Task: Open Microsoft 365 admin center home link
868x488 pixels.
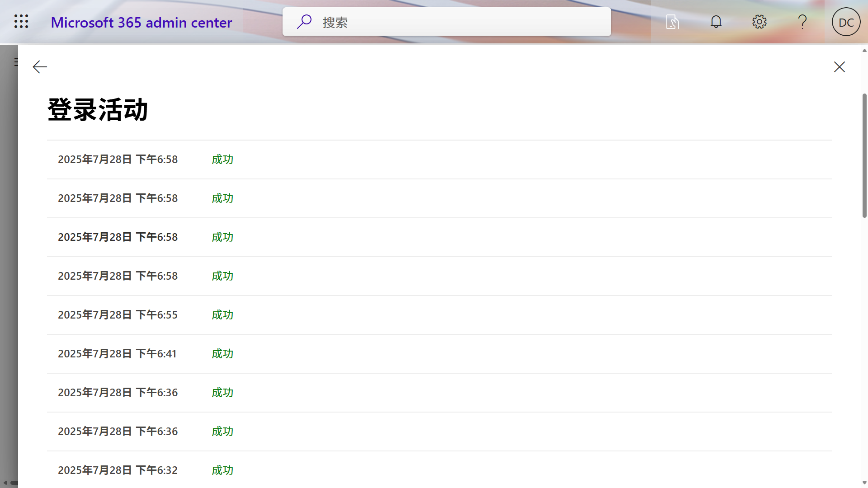Action: coord(141,22)
